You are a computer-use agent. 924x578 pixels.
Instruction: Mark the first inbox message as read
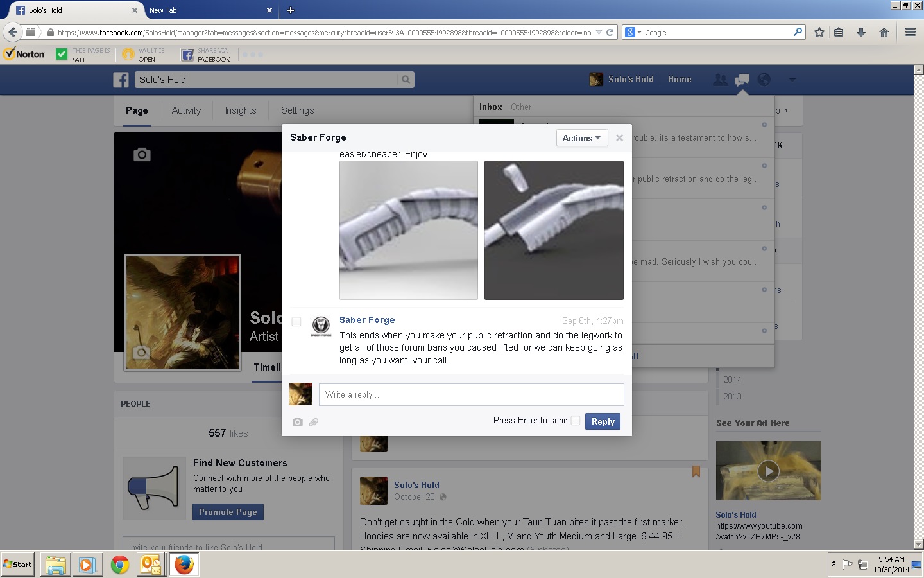[764, 125]
